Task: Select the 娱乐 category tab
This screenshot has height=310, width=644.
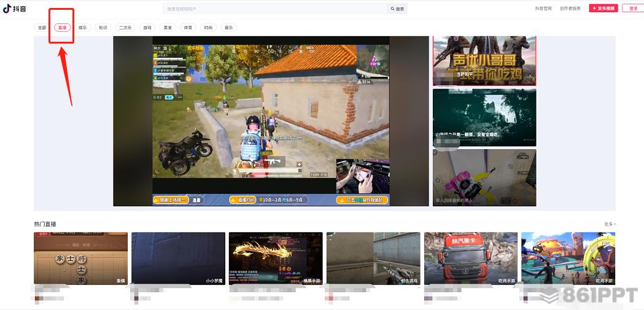Action: click(82, 28)
